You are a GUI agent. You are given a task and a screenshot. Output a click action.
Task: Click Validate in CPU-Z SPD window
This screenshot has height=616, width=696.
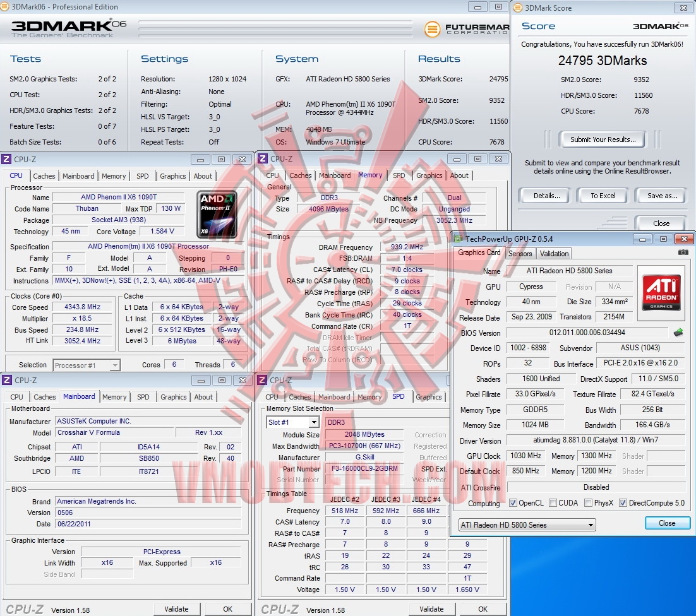click(431, 609)
